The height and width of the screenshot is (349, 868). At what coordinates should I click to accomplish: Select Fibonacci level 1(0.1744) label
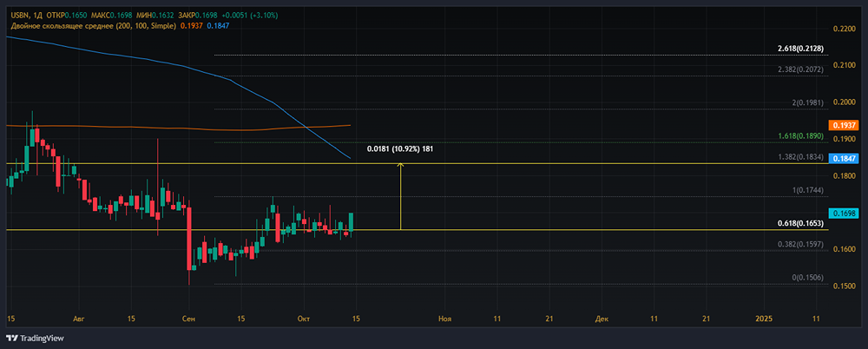coord(807,190)
